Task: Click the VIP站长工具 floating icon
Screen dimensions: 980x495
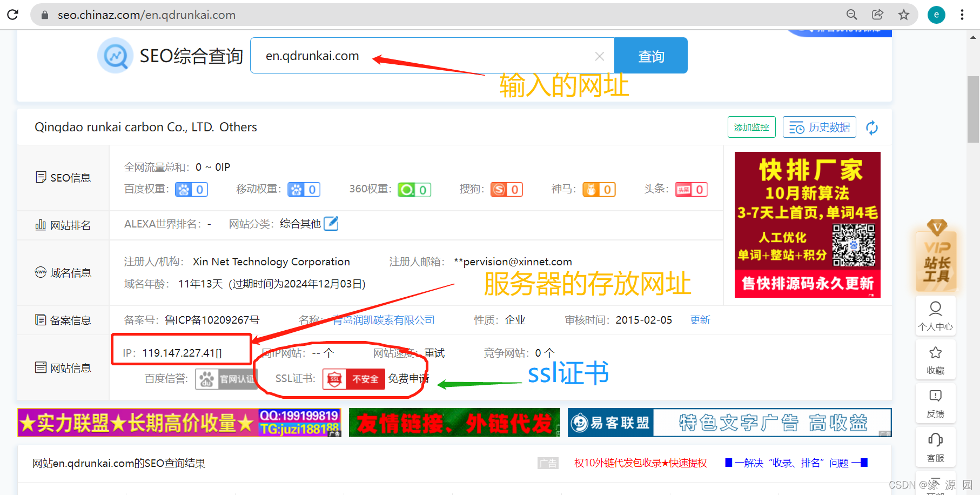Action: pyautogui.click(x=936, y=255)
